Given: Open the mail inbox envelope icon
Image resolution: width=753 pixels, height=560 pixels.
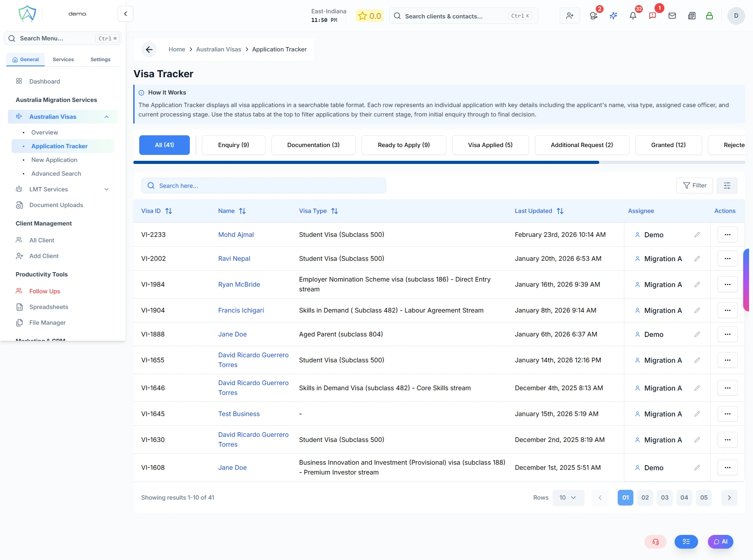Looking at the screenshot, I should click(x=672, y=16).
